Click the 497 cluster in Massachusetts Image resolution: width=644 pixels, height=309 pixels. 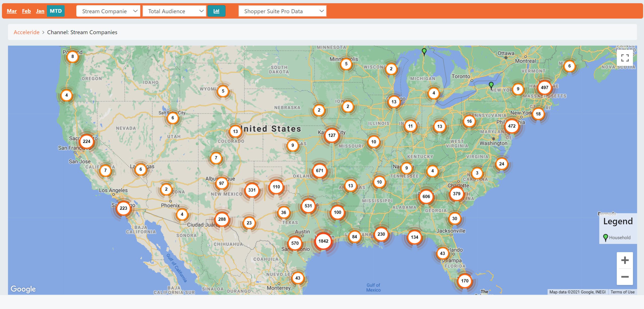coord(544,88)
